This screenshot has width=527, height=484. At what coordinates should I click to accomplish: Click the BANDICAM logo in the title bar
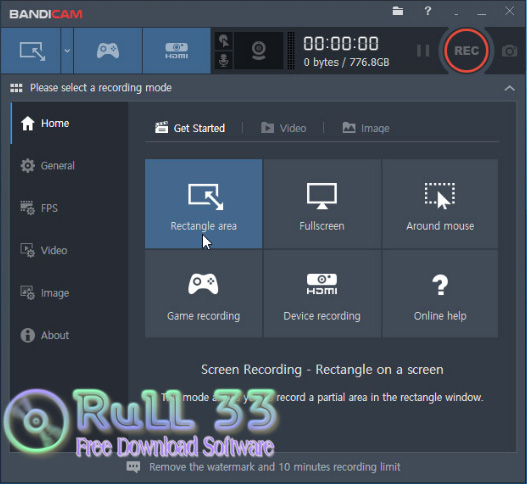coord(46,14)
